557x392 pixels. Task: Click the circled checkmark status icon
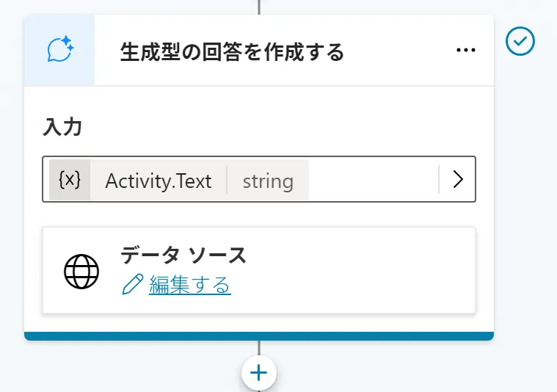point(520,42)
